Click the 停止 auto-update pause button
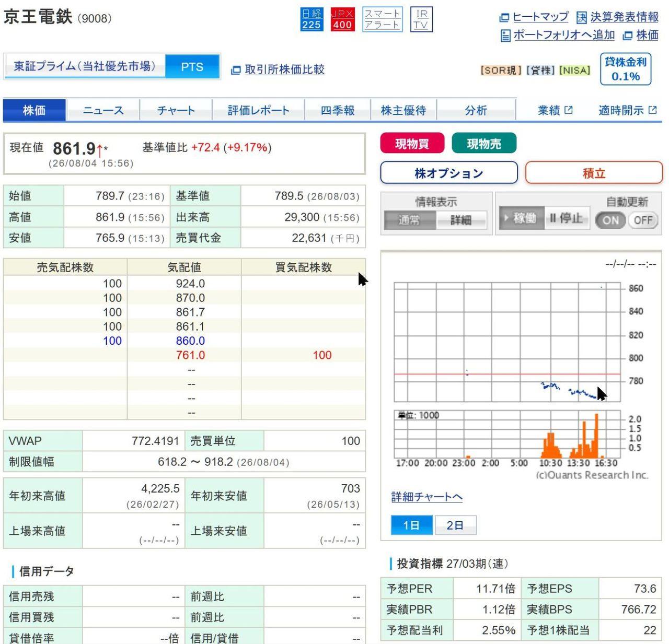This screenshot has height=644, width=669. point(567,218)
